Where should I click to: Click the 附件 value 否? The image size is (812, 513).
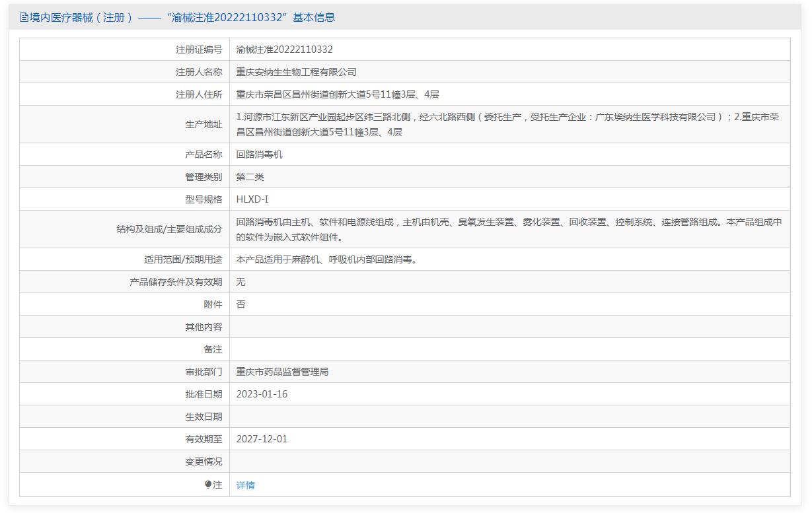coord(240,304)
